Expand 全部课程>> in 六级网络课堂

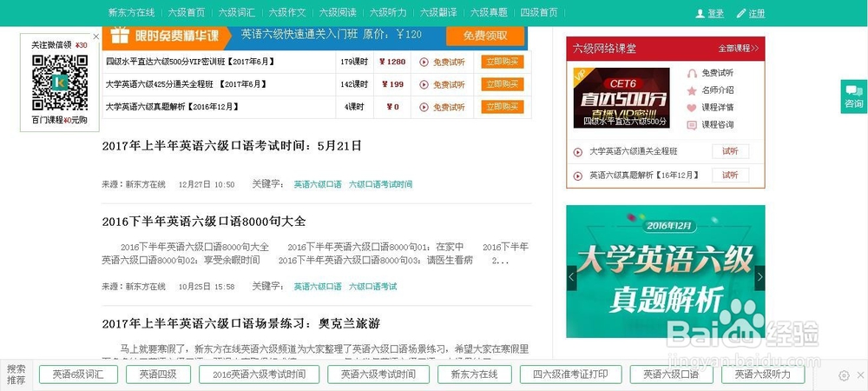(739, 49)
